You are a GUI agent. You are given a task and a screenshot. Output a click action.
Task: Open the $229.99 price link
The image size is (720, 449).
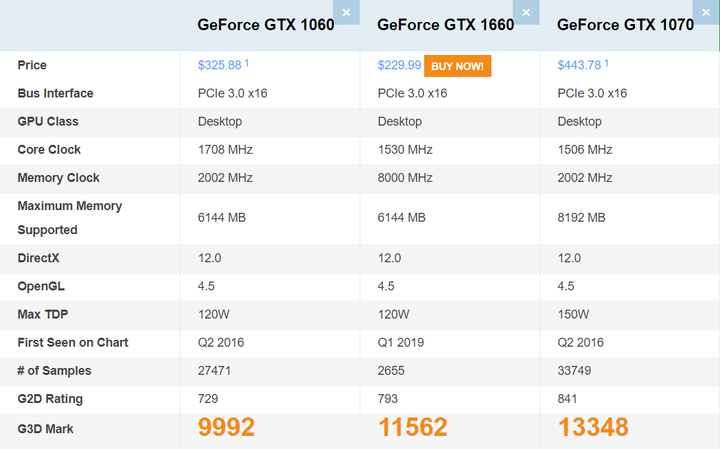click(399, 65)
